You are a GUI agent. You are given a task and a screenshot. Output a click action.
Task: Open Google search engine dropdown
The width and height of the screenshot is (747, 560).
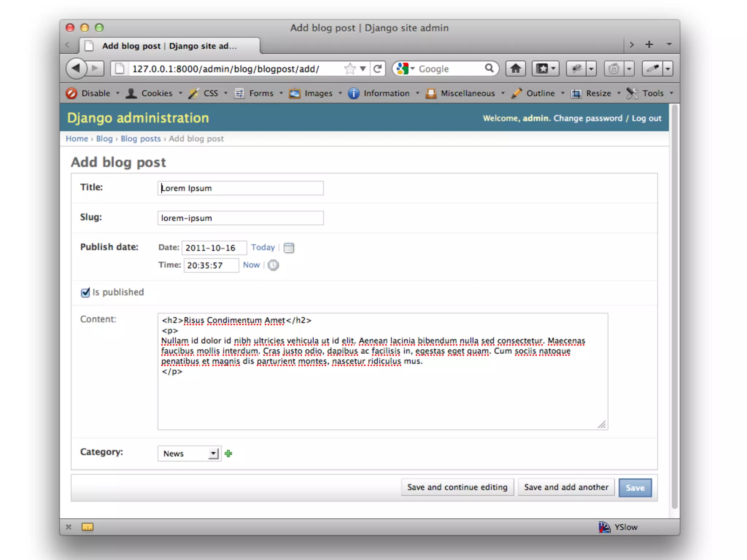click(x=406, y=69)
